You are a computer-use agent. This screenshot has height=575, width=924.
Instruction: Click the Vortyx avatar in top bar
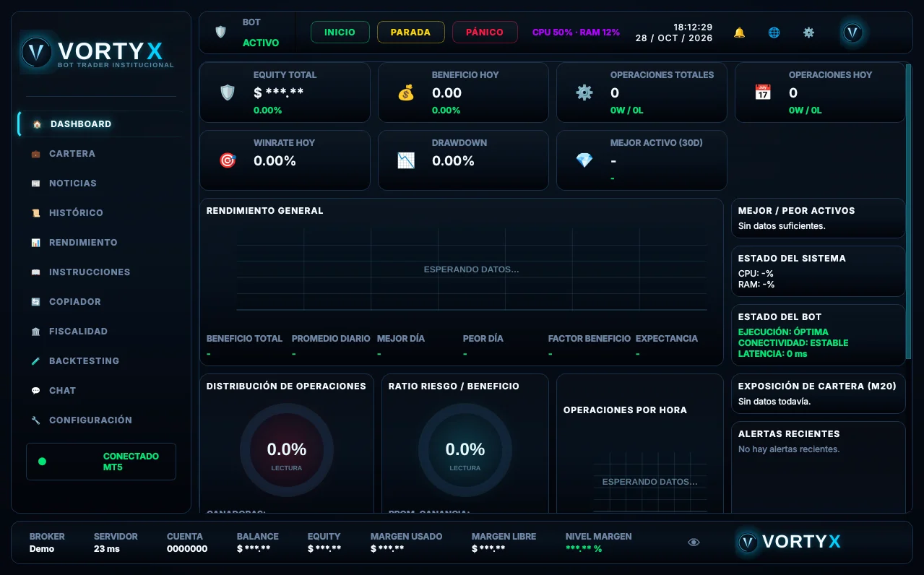(853, 33)
